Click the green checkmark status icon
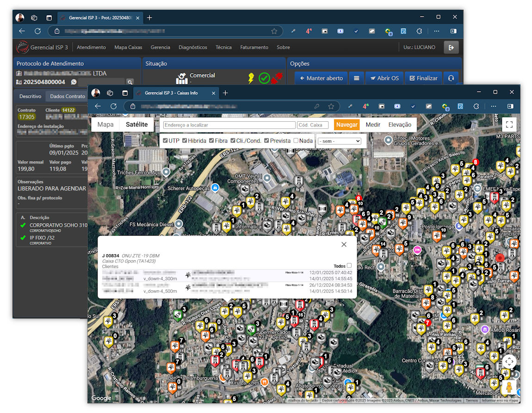The width and height of the screenshot is (532, 413). [264, 78]
